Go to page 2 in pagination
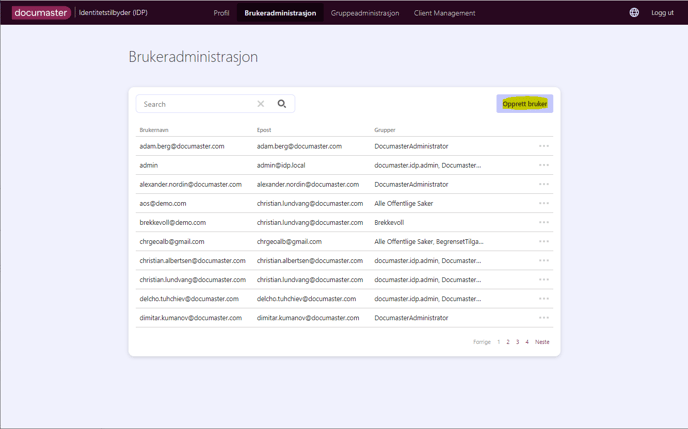Image resolution: width=688 pixels, height=429 pixels. coord(508,342)
